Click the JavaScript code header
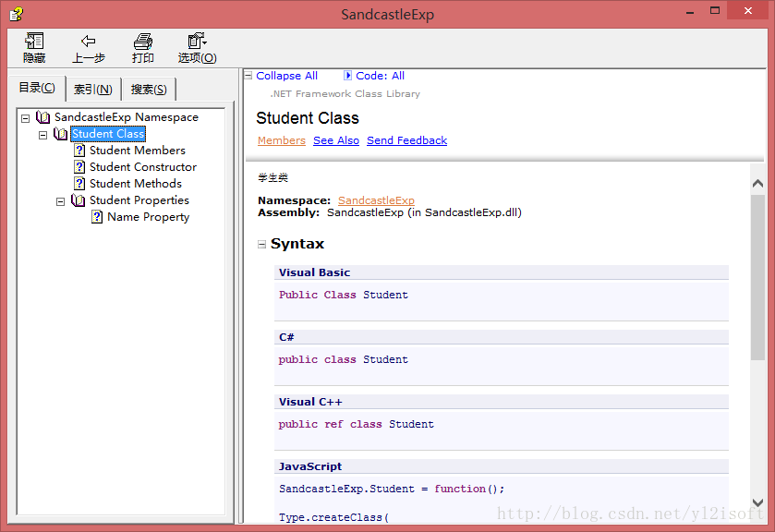The height and width of the screenshot is (532, 775). (502, 466)
